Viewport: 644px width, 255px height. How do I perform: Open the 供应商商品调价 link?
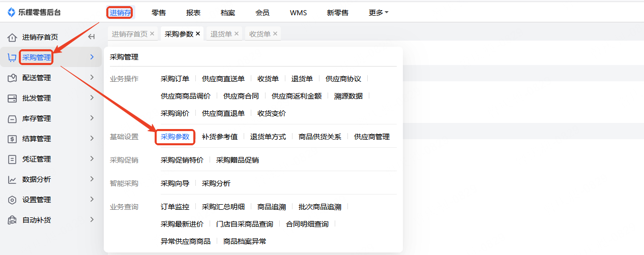point(186,96)
